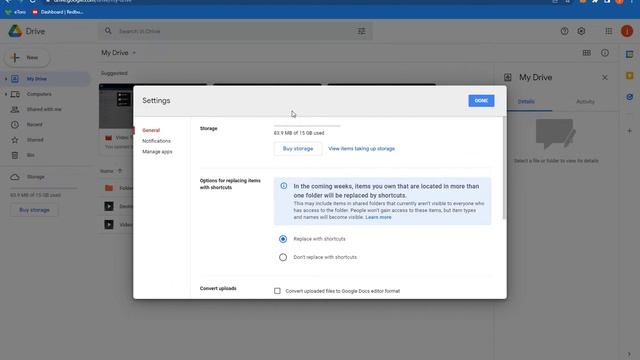Image resolution: width=640 pixels, height=360 pixels.
Task: Select Don't replace with shortcuts option
Action: (x=283, y=258)
